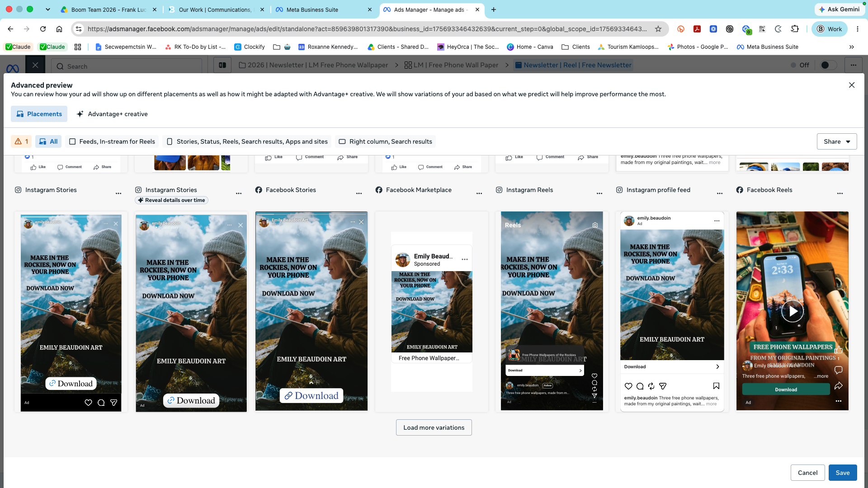Click the green Download button in Facebook Reels

[786, 389]
